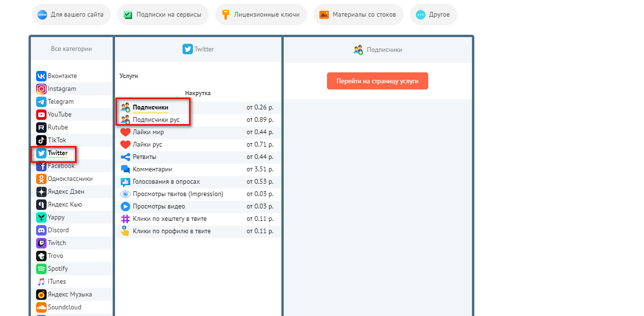Click the Twitter bird icon in sidebar

pos(41,153)
